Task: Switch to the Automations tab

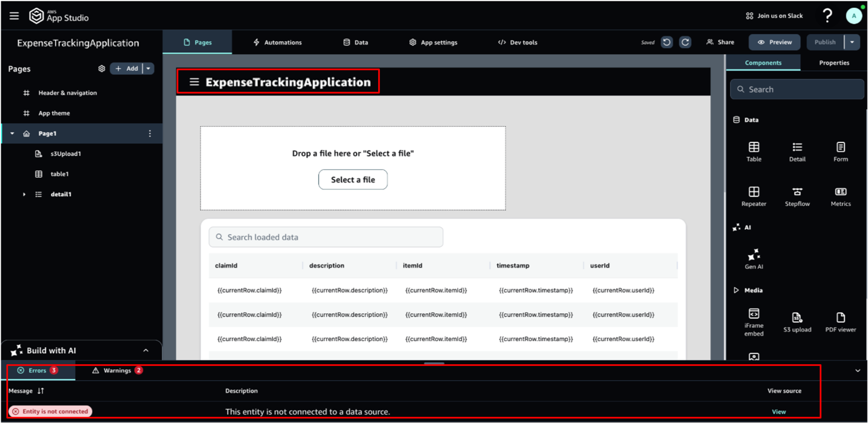Action: tap(277, 42)
